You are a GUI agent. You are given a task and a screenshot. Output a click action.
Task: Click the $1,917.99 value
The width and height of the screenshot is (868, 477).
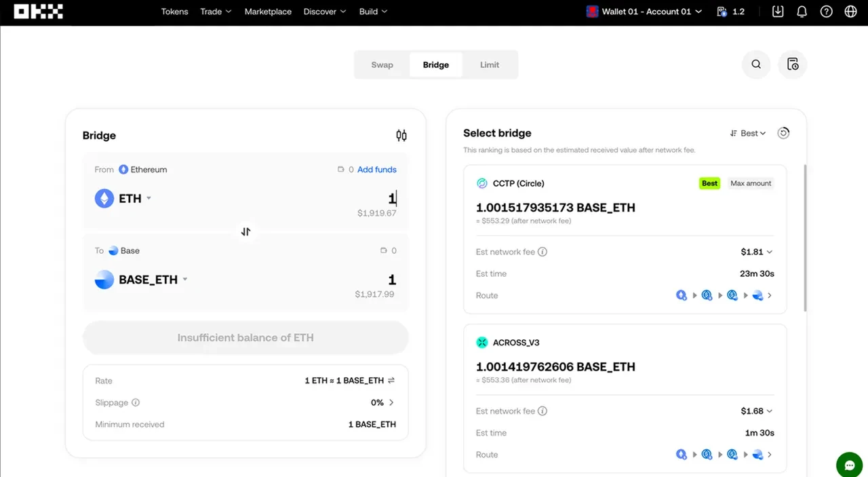[x=374, y=294]
